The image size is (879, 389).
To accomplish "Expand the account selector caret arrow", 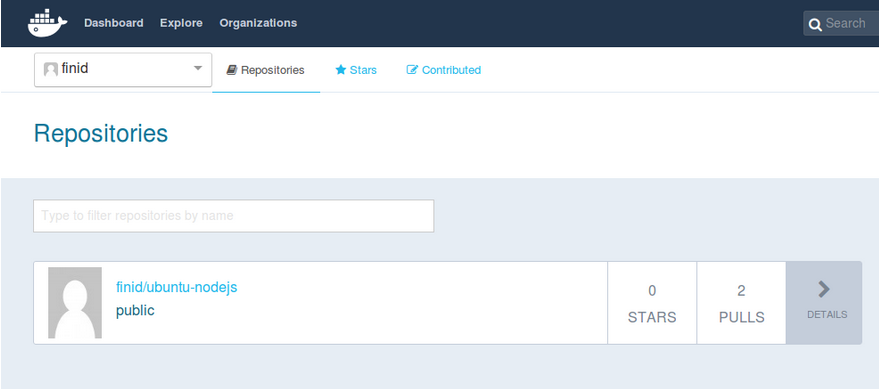I will [x=197, y=68].
